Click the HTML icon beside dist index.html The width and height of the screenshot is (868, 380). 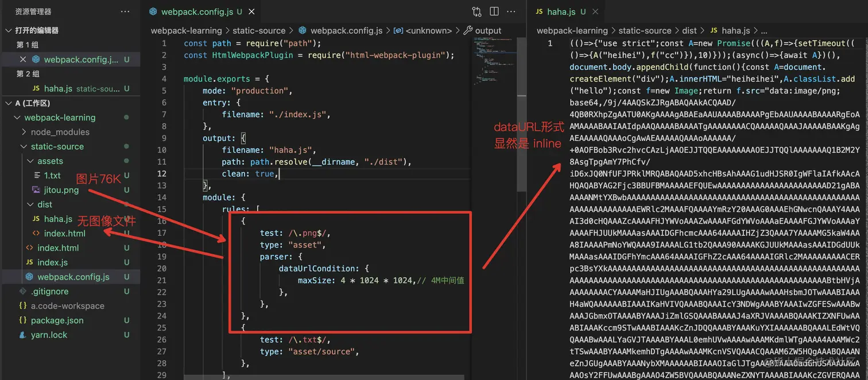[36, 234]
